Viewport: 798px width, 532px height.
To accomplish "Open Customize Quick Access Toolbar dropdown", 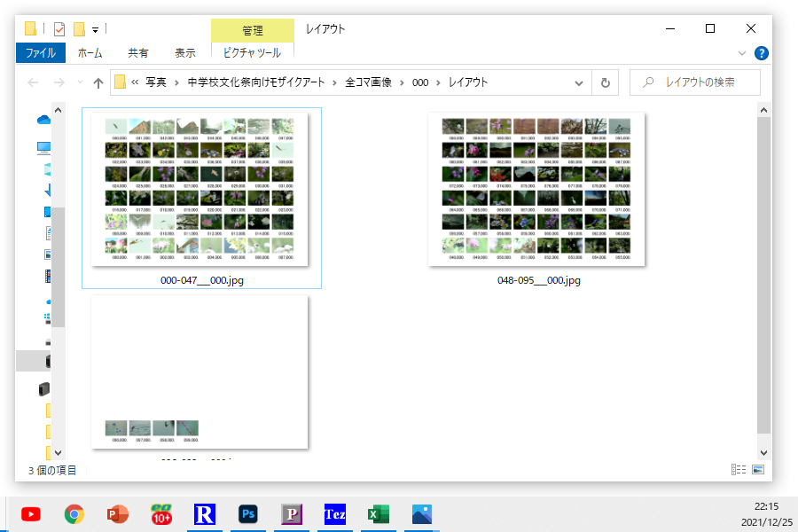I will click(95, 30).
